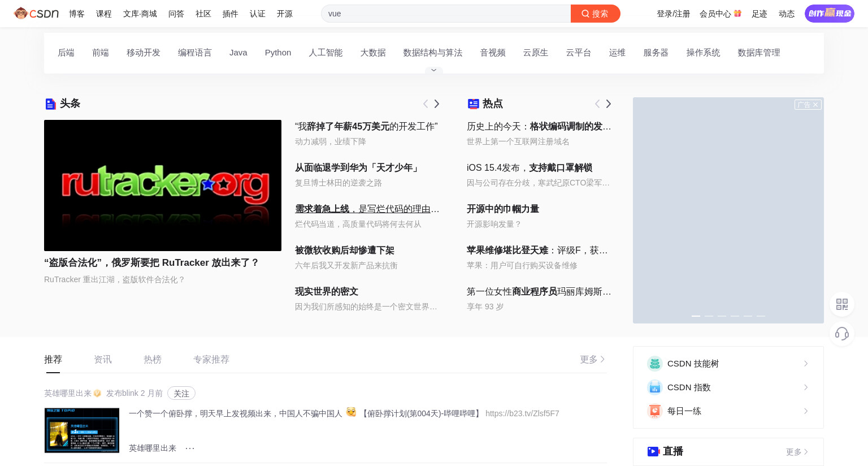
Task: Switch to the 热榜 tab
Action: click(153, 359)
